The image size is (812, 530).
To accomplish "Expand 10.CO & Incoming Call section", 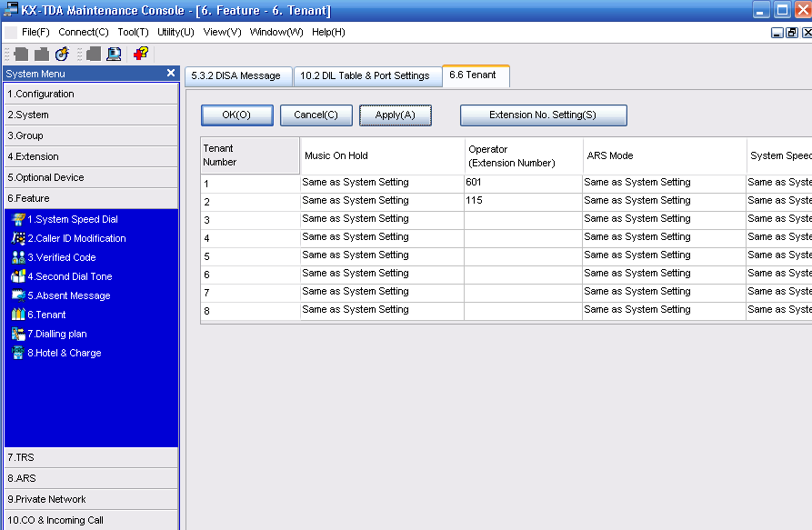I will coord(91,520).
